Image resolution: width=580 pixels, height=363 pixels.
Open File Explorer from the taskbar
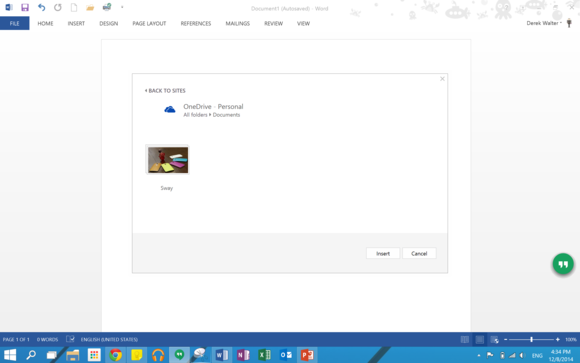[x=73, y=355]
